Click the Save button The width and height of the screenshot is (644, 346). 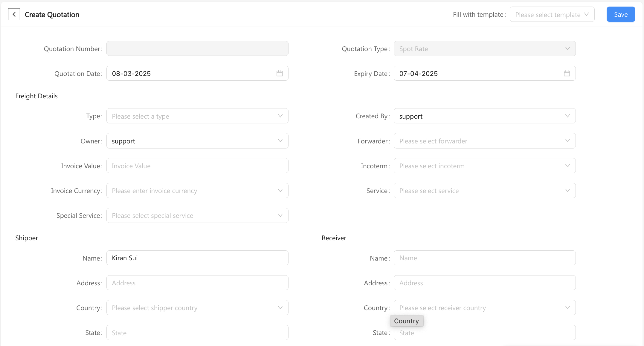pos(621,14)
